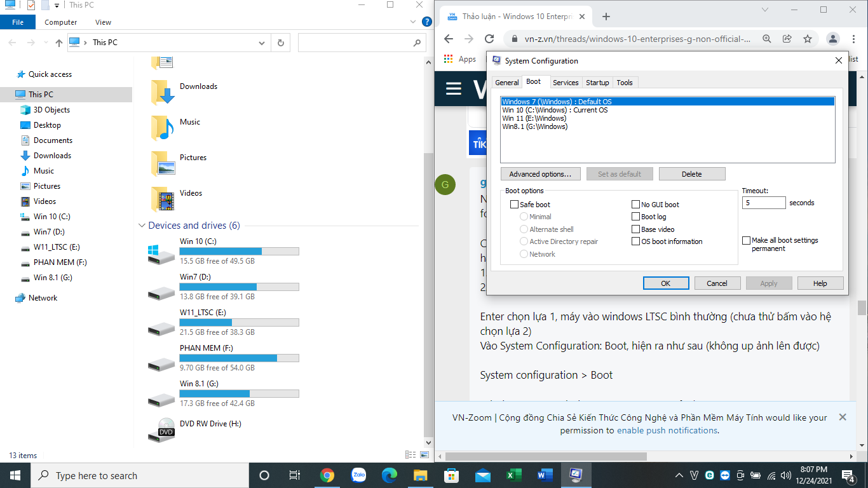This screenshot has height=488, width=868.
Task: Click Help button in dialog
Action: (x=820, y=283)
